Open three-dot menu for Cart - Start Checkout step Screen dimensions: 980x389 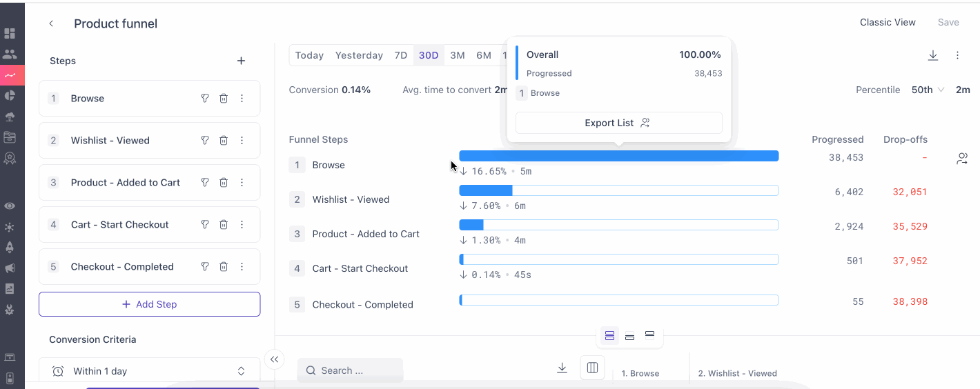[x=242, y=225]
